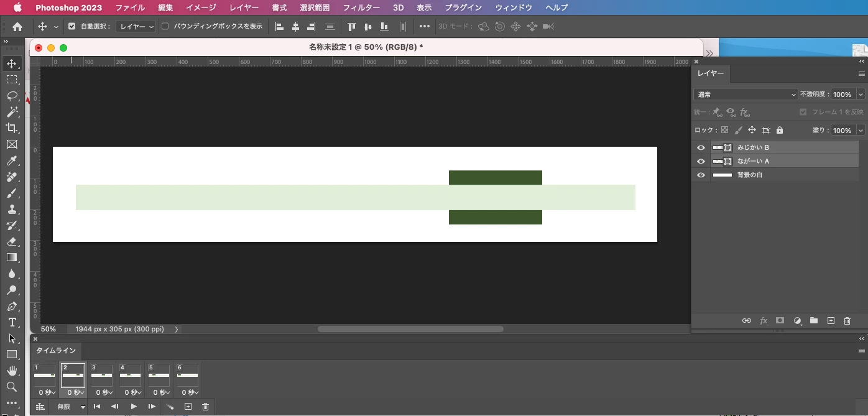Toggle lock position icon in Layers
The image size is (868, 416).
pyautogui.click(x=752, y=131)
